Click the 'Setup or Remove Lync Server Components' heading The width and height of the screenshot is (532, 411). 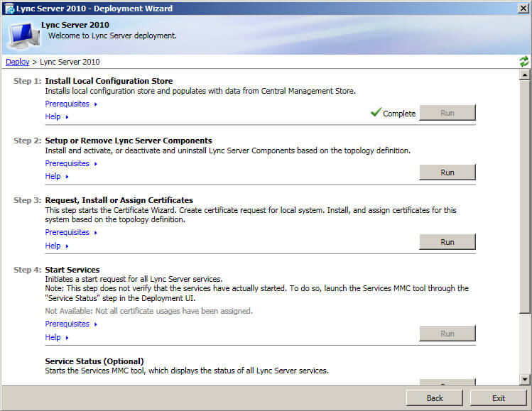tap(129, 141)
